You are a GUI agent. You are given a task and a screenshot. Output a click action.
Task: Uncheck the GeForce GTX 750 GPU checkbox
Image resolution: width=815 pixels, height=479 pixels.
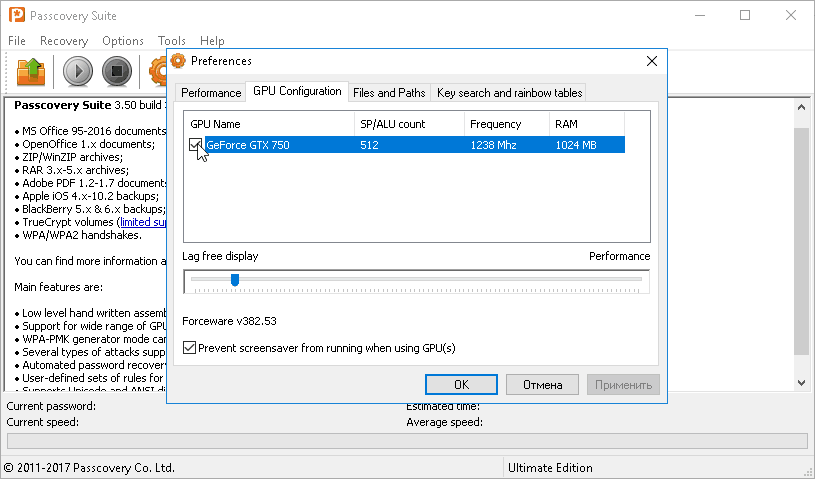click(195, 144)
